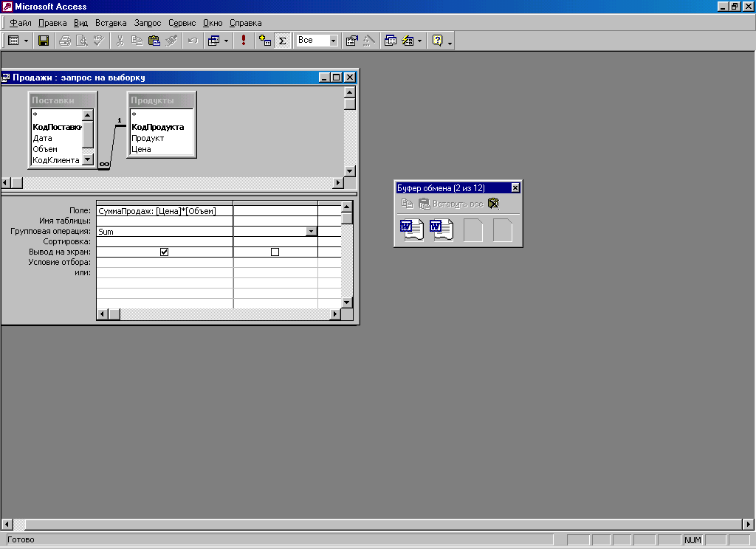Click down arrow of Поставки field list scrollbar
The image size is (756, 549).
click(x=87, y=159)
